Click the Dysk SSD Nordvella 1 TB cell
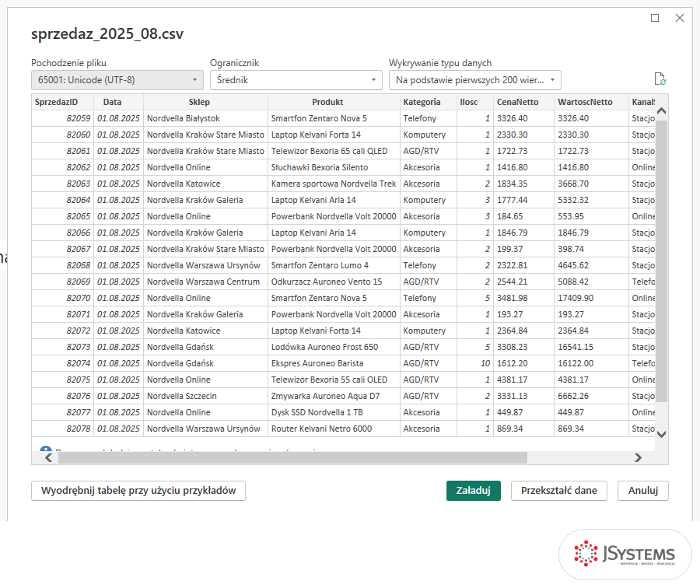The height and width of the screenshot is (588, 700). coord(334,412)
